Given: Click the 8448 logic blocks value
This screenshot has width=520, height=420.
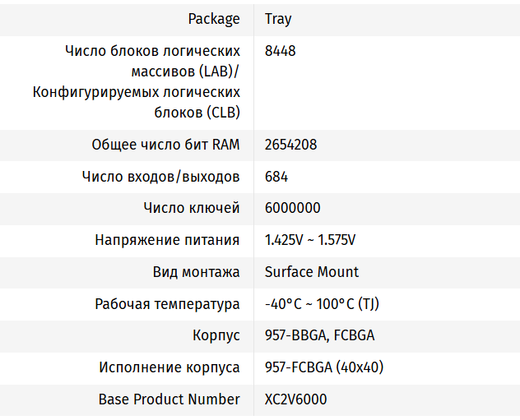Looking at the screenshot, I should 281,51.
